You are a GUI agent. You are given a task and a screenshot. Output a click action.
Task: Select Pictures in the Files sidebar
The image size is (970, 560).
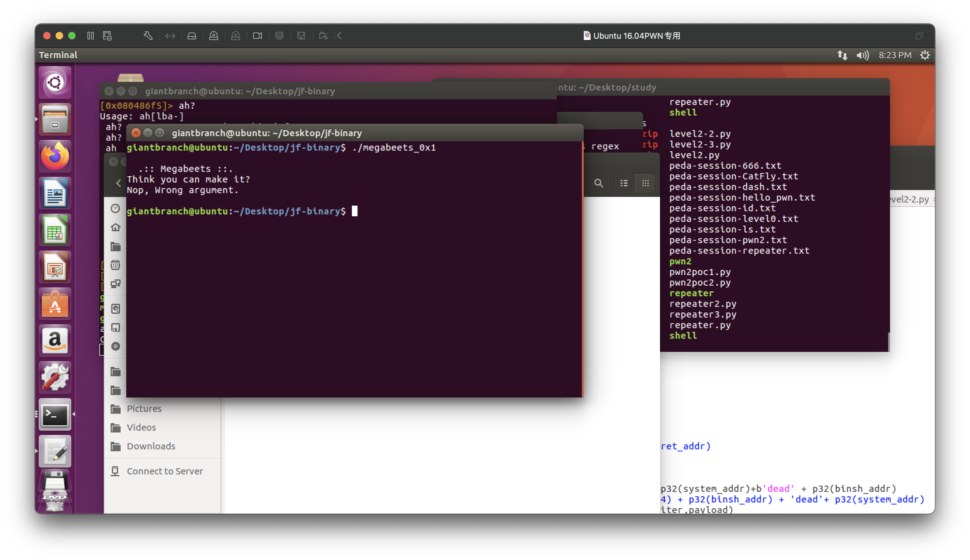[144, 408]
